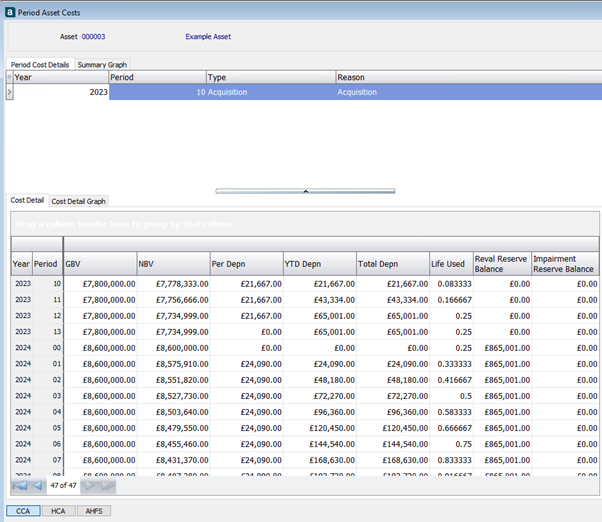Image resolution: width=602 pixels, height=522 pixels.
Task: Select Total Depn cell £144,540.00
Action: point(393,444)
